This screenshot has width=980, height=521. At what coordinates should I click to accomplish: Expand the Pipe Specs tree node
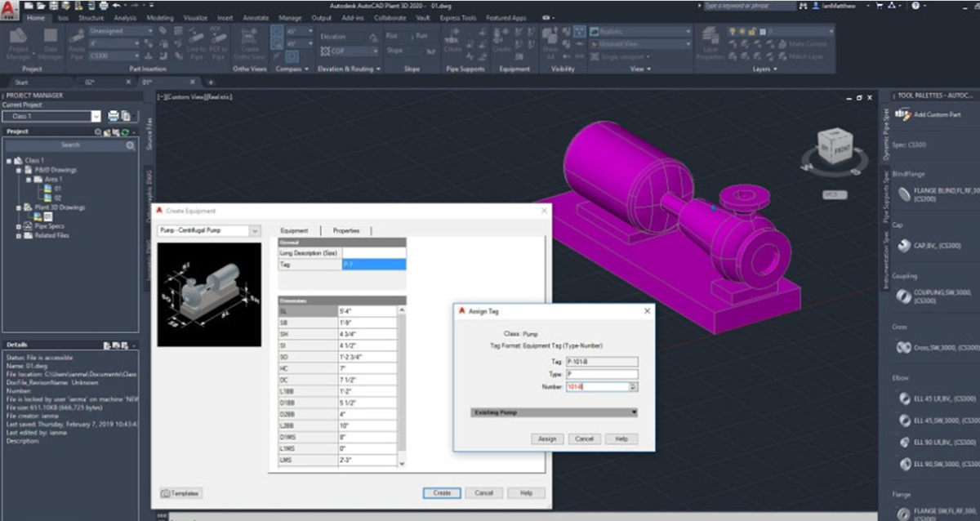pos(18,226)
